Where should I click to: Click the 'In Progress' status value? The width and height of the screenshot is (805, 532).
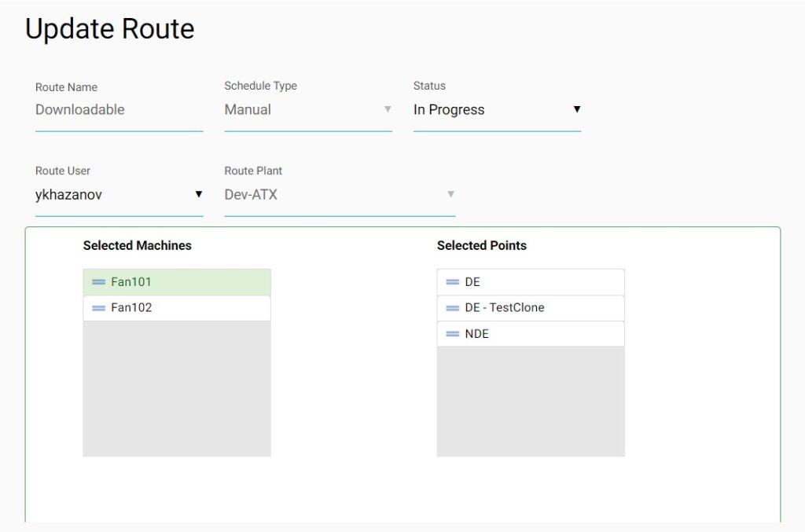(x=449, y=110)
